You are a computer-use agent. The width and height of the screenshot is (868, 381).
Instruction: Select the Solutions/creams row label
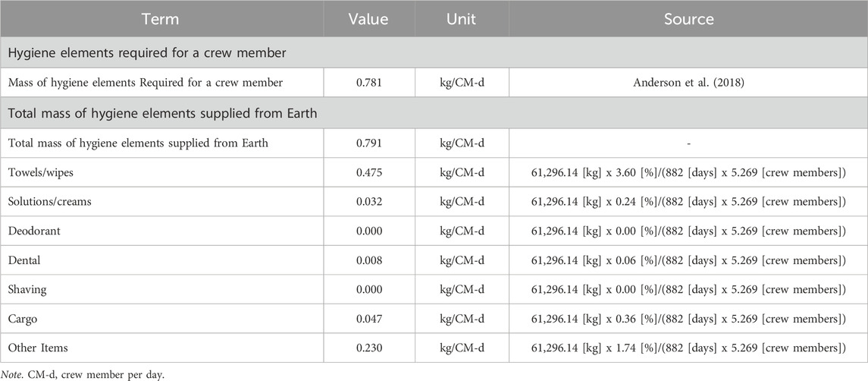49,202
